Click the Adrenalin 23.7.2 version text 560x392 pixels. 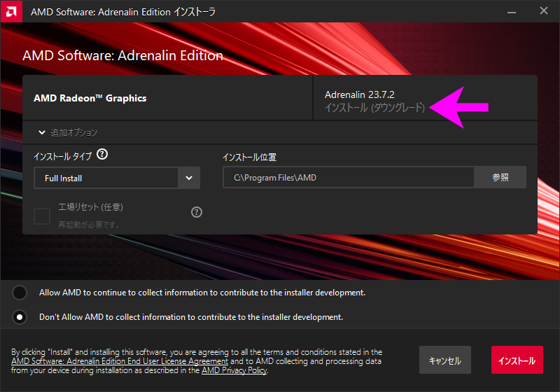pos(360,94)
